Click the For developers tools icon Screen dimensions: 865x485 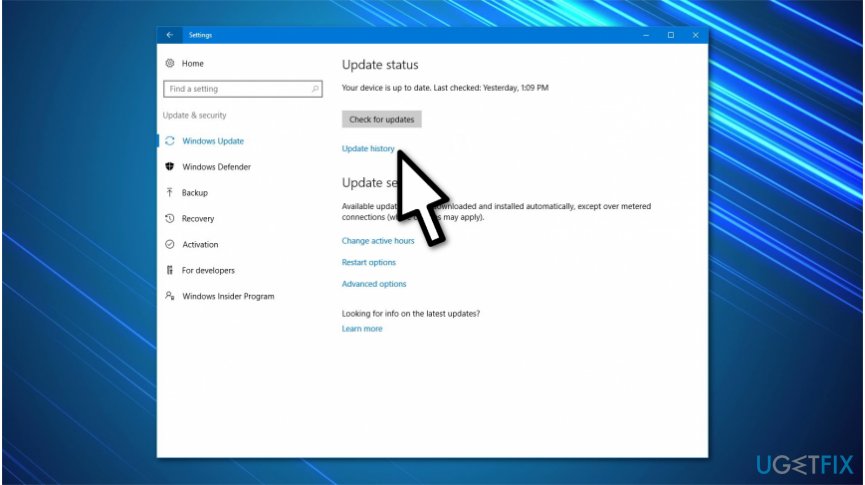(169, 270)
